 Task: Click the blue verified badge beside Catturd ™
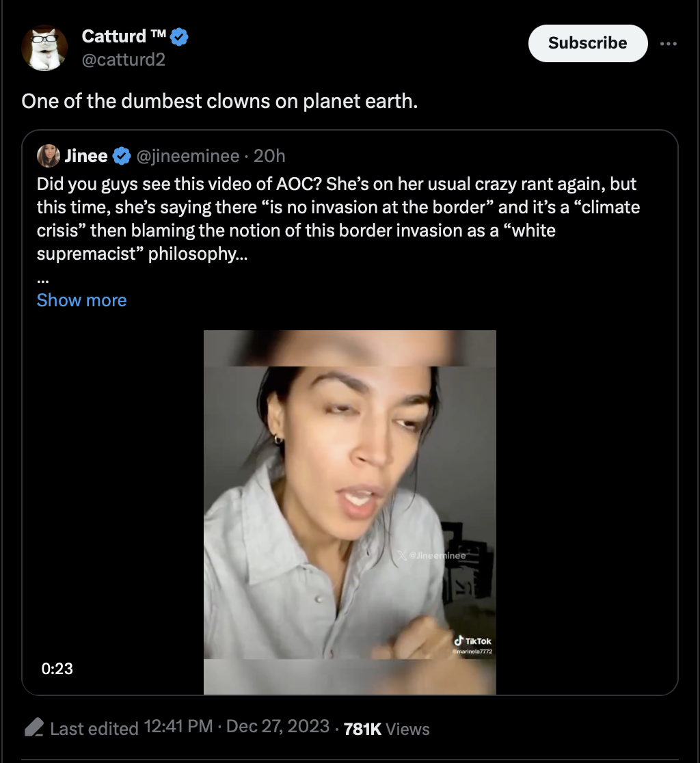(179, 37)
